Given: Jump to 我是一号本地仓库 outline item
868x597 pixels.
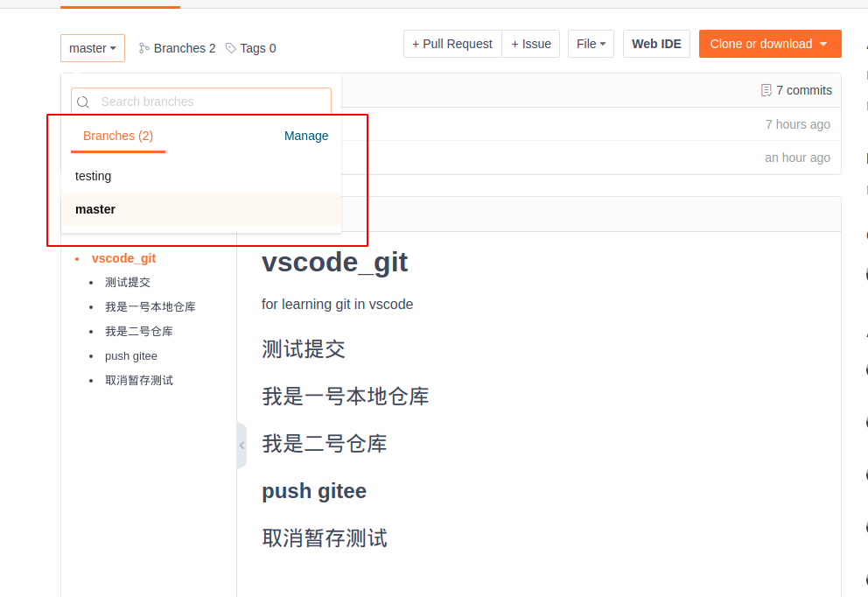Looking at the screenshot, I should tap(150, 306).
